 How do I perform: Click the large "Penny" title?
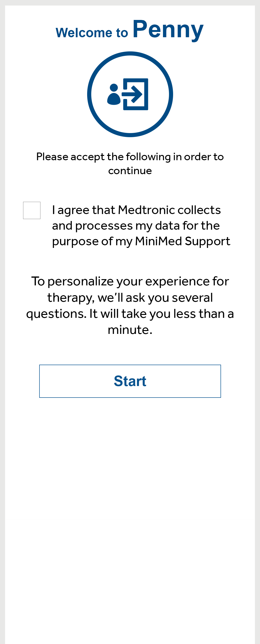(x=168, y=30)
